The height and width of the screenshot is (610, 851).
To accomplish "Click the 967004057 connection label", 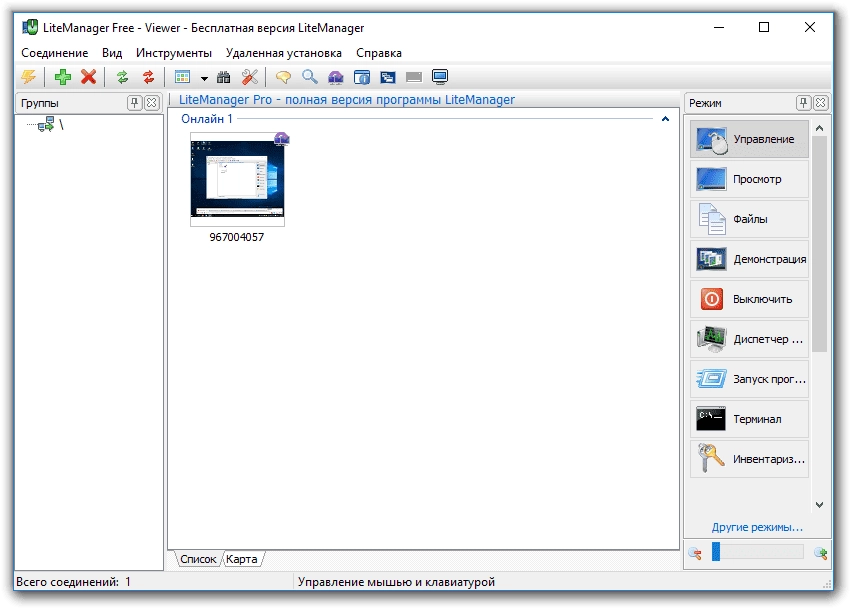I will coord(237,237).
